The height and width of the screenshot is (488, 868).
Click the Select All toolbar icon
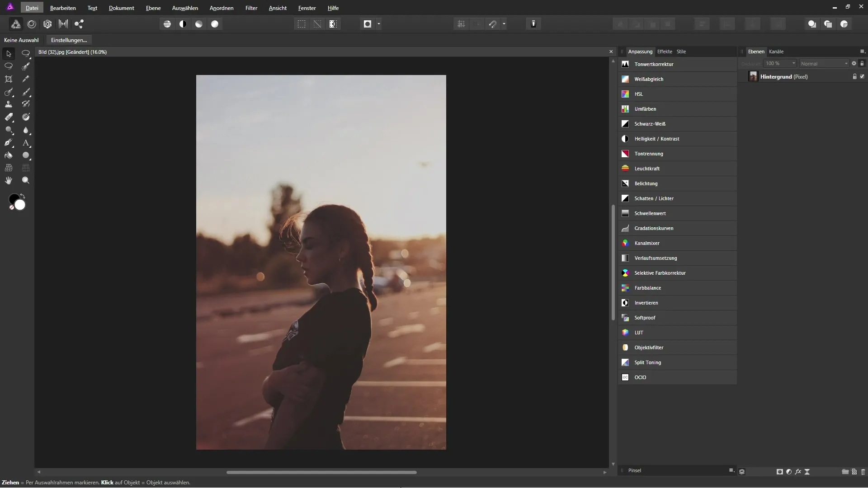click(x=302, y=24)
